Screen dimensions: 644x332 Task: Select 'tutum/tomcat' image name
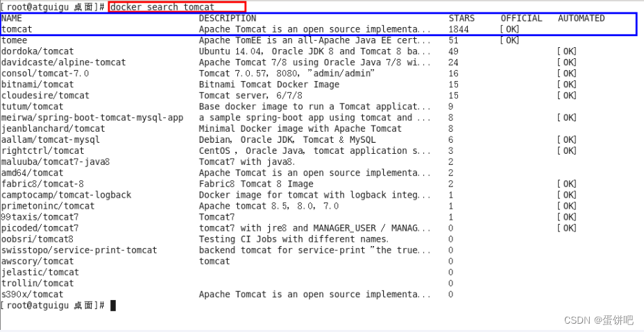coord(33,107)
